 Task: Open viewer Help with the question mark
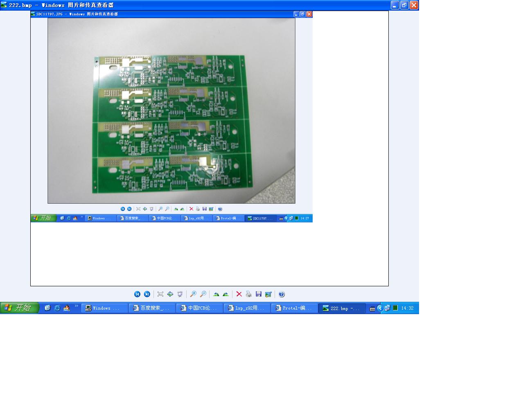pos(282,294)
